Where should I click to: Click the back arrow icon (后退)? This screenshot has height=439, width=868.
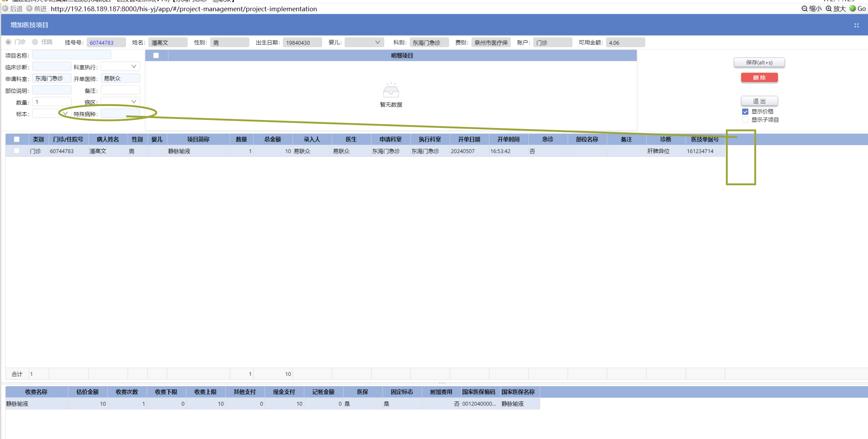(x=5, y=8)
